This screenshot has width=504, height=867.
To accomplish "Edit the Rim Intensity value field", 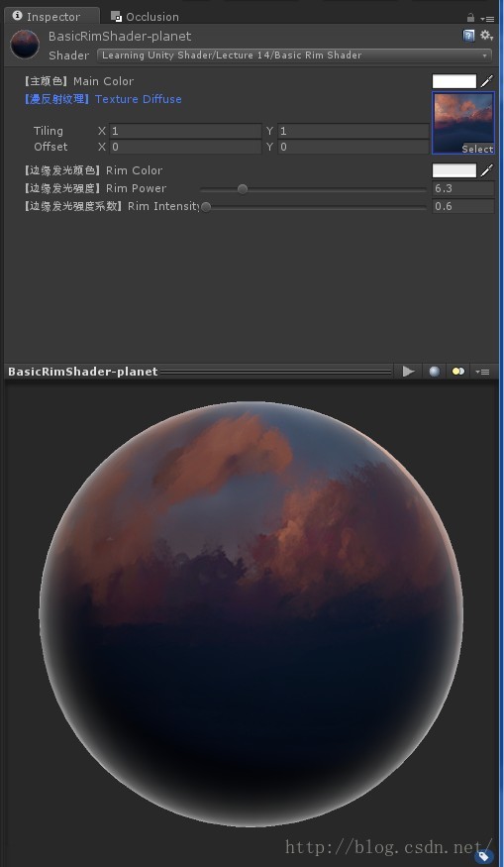I will [463, 206].
